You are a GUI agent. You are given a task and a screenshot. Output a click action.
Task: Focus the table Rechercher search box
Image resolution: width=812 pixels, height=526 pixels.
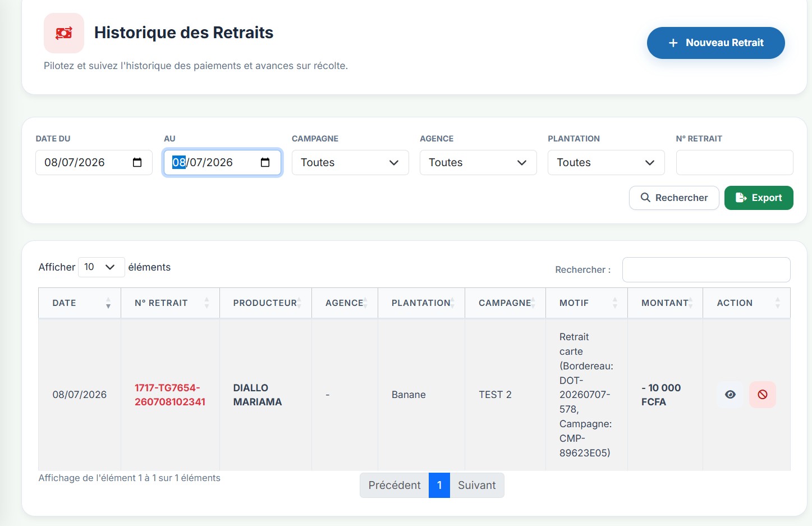pyautogui.click(x=706, y=270)
